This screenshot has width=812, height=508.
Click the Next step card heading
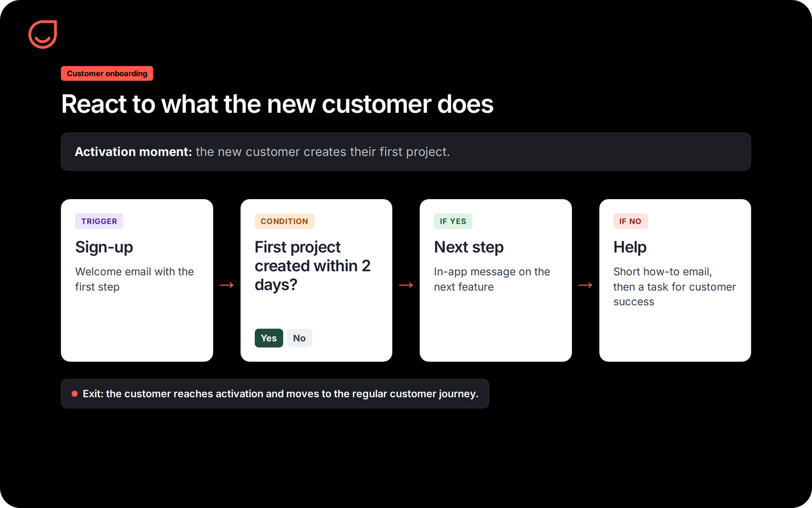tap(469, 247)
